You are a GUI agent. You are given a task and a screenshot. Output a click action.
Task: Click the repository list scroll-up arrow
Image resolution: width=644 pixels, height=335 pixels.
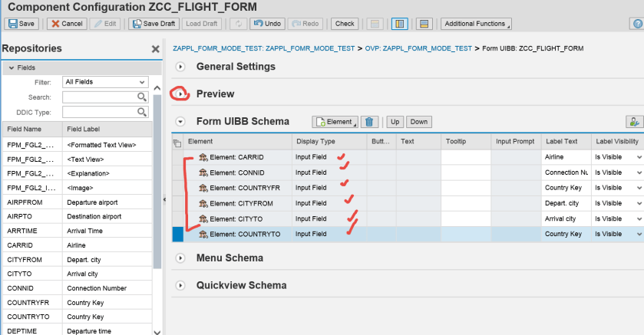(x=157, y=88)
